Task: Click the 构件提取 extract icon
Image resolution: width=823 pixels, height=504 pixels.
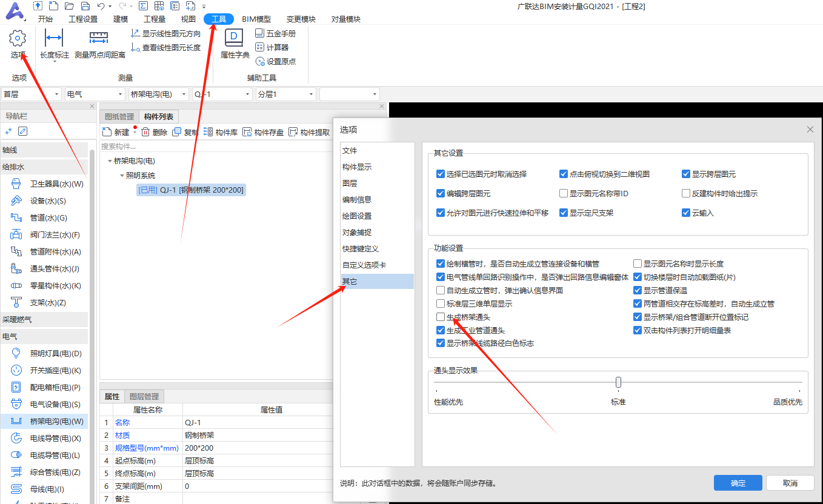Action: (x=293, y=132)
